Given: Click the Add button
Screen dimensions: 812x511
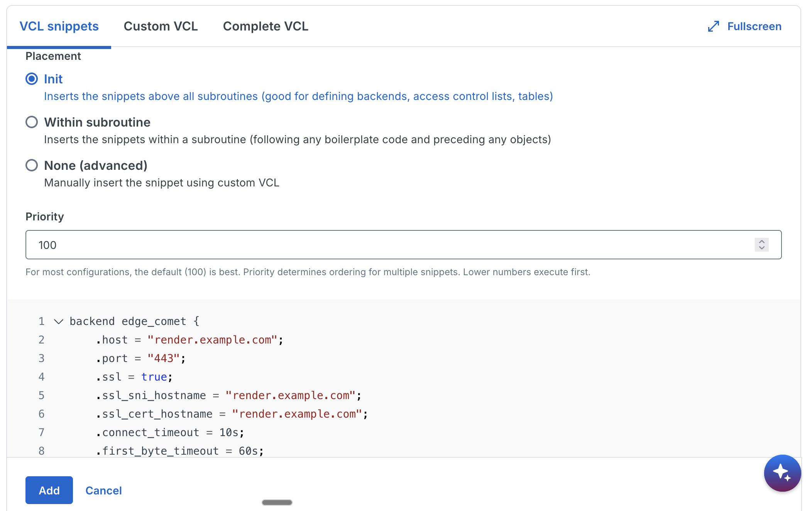Looking at the screenshot, I should (49, 490).
